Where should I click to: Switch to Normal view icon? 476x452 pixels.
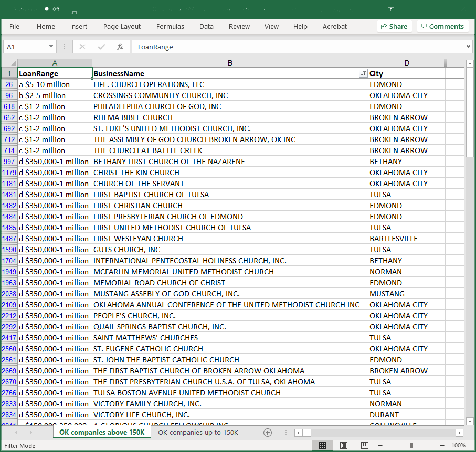pyautogui.click(x=322, y=445)
